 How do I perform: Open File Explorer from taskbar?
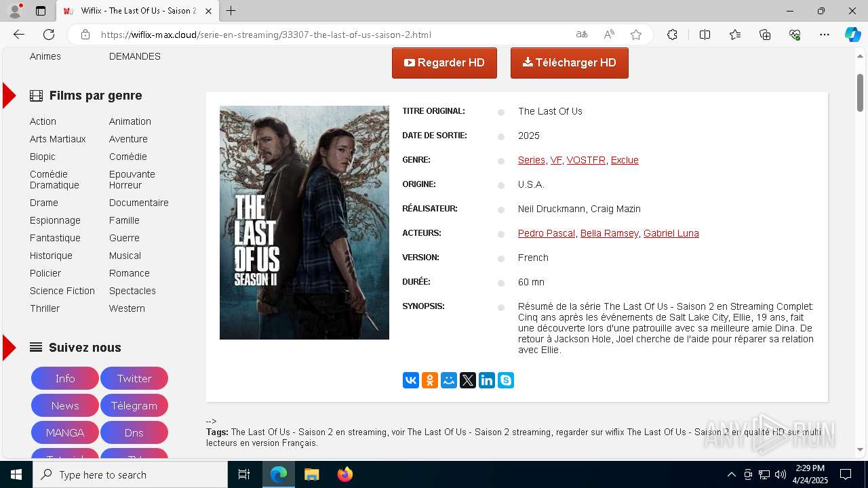tap(311, 474)
